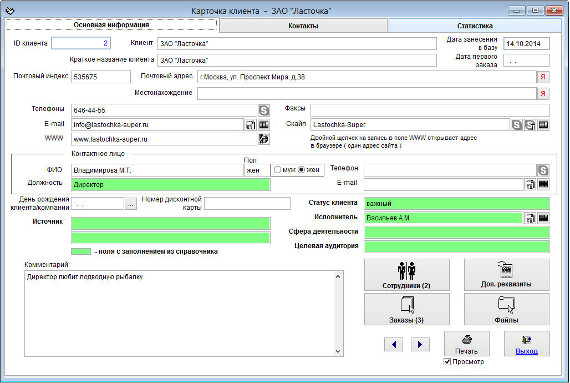Screen dimensions: 570x383
Task: Click День рождения date field
Action: [97, 204]
